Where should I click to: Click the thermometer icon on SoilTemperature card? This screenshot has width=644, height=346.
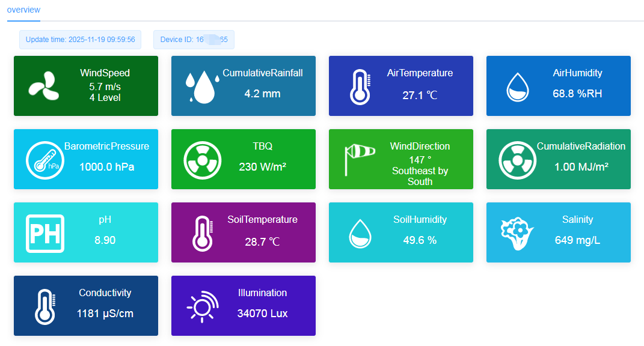[x=201, y=232]
